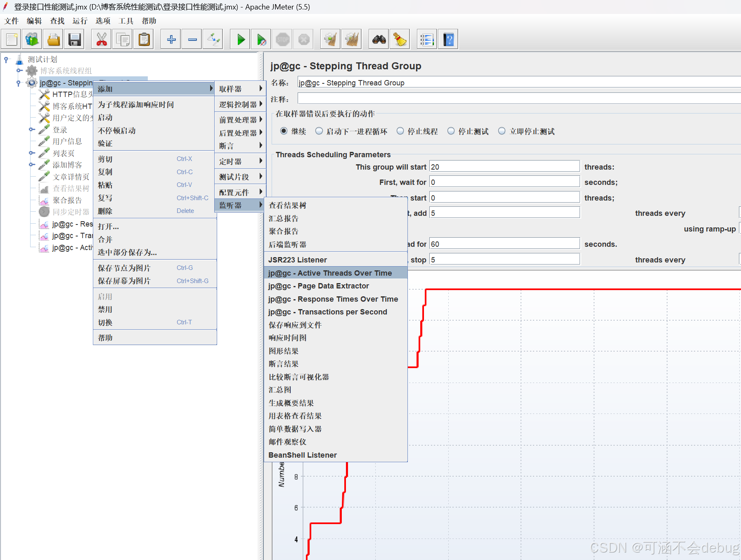Viewport: 741px width, 560px height.
Task: Click the Expand all plus icon
Action: pyautogui.click(x=171, y=40)
